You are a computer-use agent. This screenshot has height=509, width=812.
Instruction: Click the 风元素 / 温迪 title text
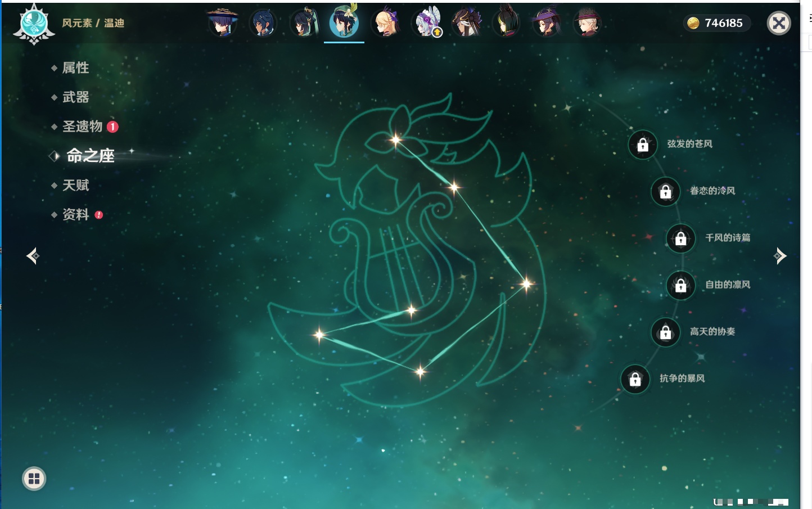pos(93,23)
